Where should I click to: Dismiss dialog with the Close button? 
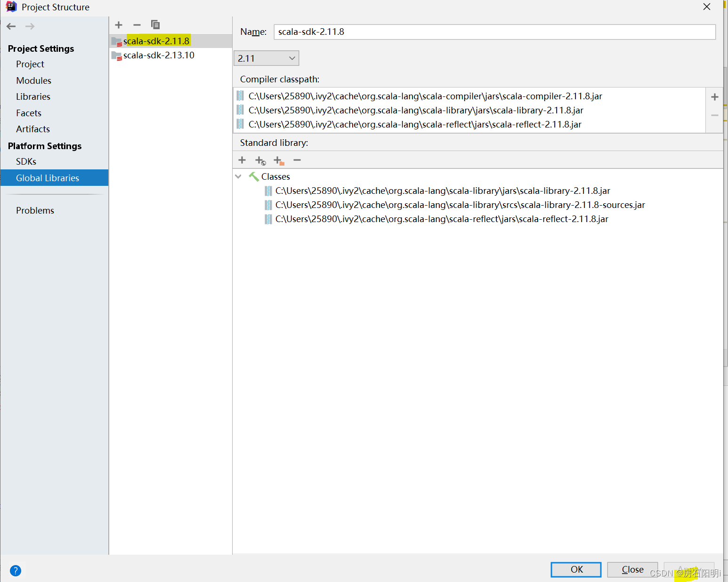pos(632,569)
